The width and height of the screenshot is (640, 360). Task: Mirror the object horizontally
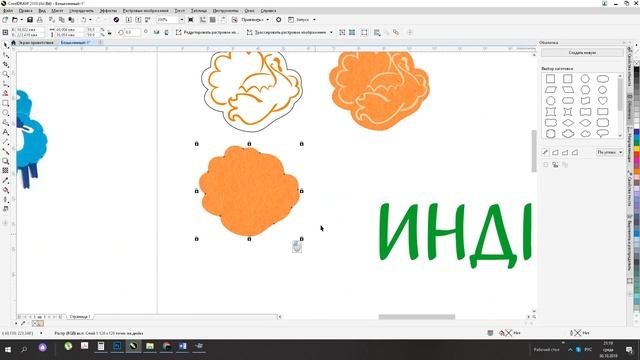[156, 32]
